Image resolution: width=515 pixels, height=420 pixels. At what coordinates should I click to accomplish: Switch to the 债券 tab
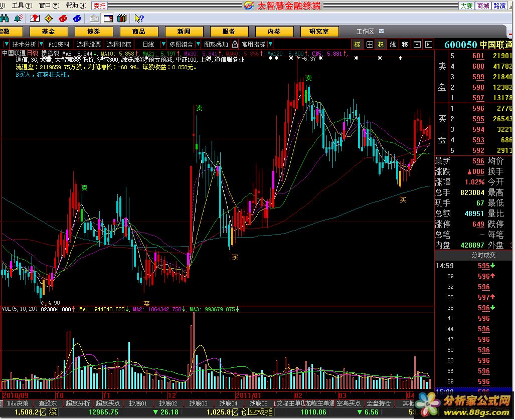tap(94, 32)
